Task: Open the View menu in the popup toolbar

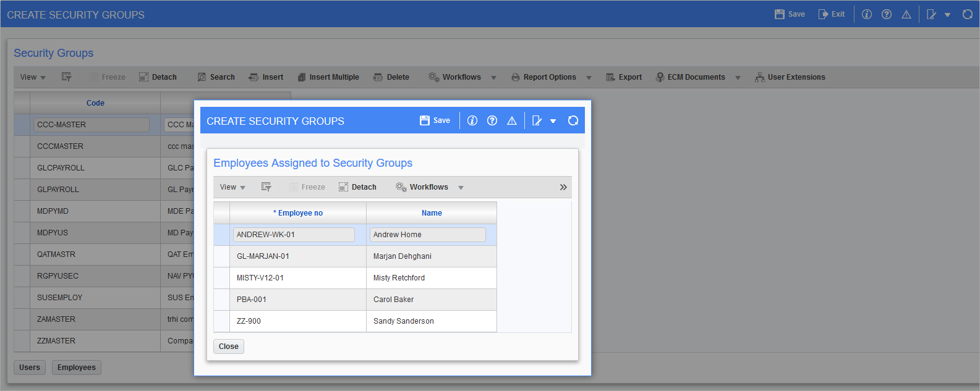Action: pos(232,187)
